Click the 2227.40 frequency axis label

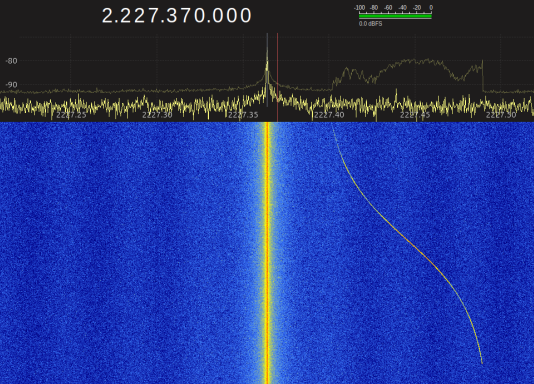coord(329,115)
